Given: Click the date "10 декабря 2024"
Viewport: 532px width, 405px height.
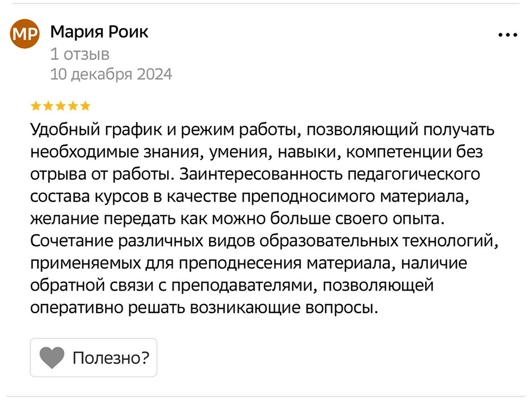Looking at the screenshot, I should (111, 75).
